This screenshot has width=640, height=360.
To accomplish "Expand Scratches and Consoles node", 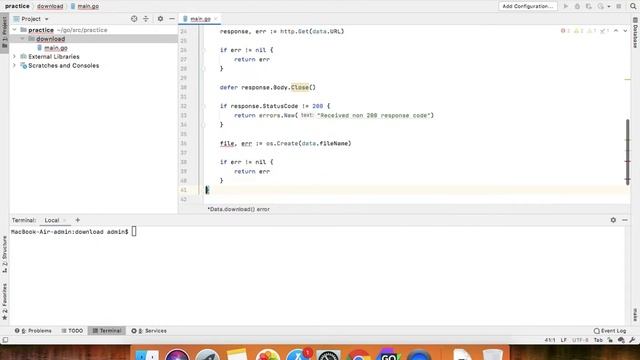I will pyautogui.click(x=14, y=66).
